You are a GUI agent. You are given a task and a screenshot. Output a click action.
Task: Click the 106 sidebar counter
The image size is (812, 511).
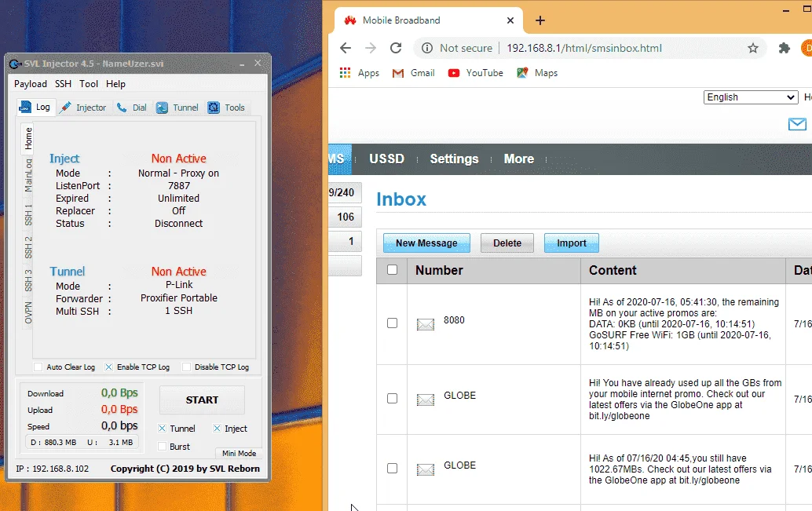point(345,217)
